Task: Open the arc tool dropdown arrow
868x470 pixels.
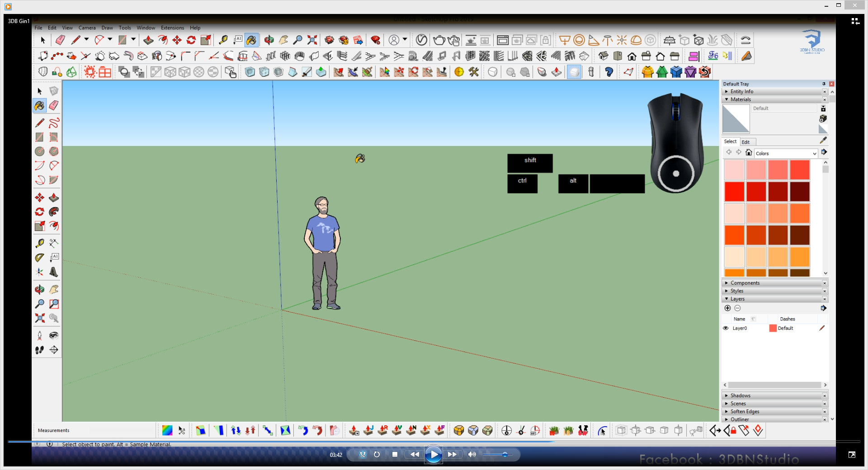Action: (x=110, y=39)
